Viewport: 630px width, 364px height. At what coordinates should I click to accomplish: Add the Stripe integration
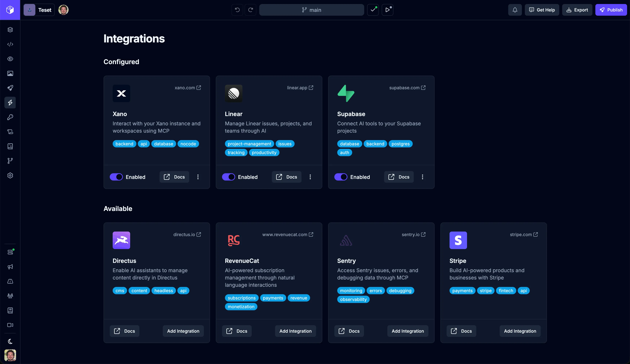pos(520,331)
